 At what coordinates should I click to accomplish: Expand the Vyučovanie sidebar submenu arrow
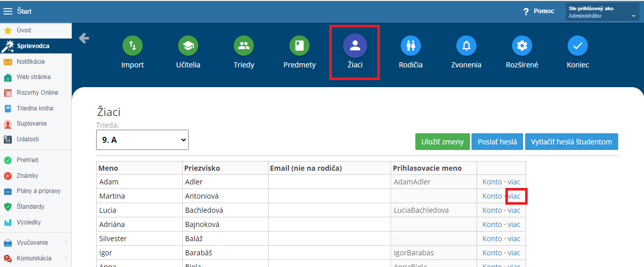pyautogui.click(x=66, y=243)
